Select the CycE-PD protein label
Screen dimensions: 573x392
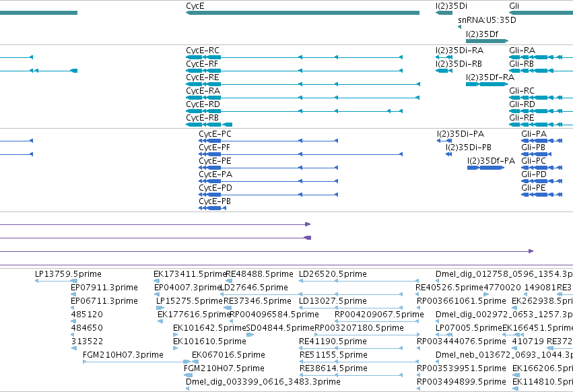[215, 188]
